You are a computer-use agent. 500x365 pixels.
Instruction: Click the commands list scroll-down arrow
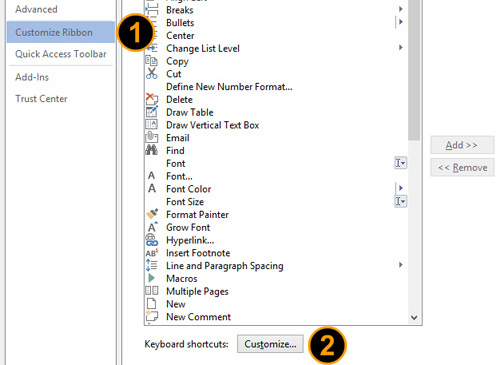(414, 317)
